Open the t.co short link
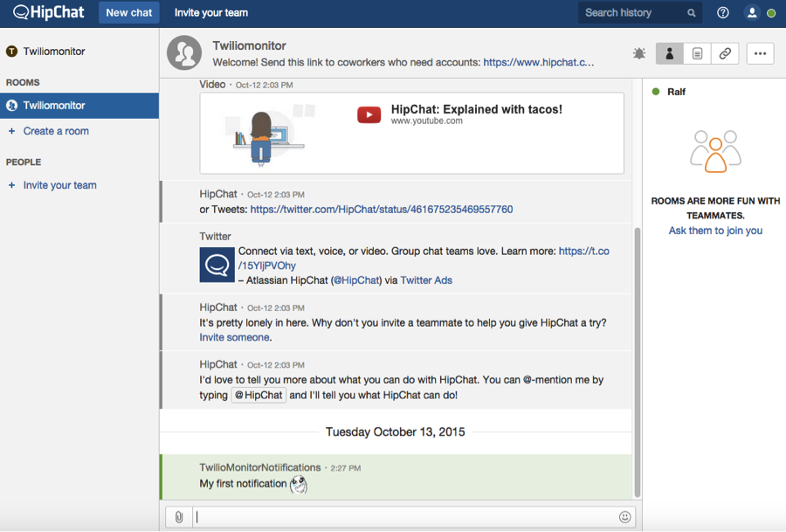786x532 pixels. click(x=424, y=259)
